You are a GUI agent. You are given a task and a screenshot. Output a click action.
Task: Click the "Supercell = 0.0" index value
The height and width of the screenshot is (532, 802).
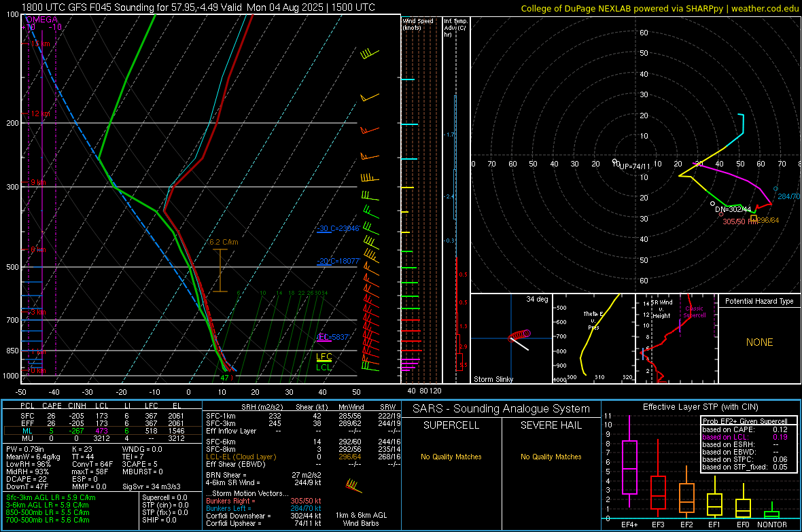[x=164, y=497]
